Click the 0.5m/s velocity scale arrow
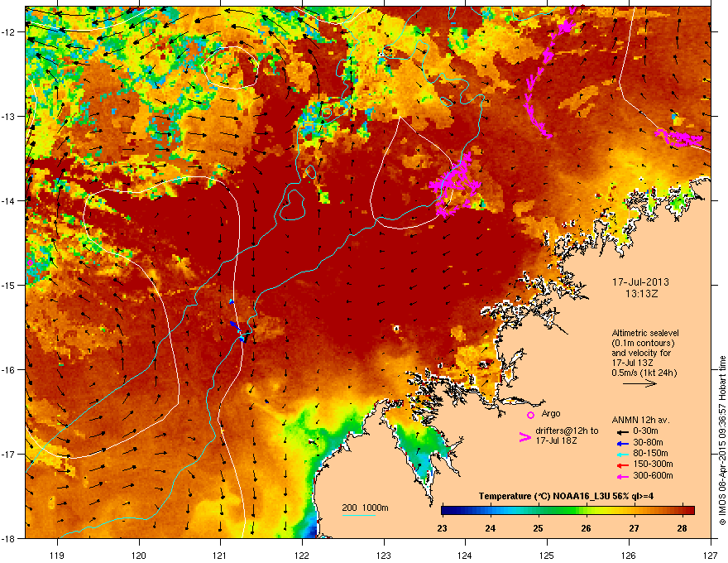Image resolution: width=728 pixels, height=563 pixels. (x=639, y=383)
